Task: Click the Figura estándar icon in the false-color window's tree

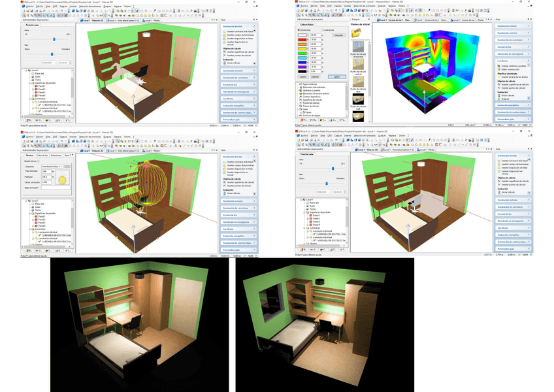Action: 300,84
